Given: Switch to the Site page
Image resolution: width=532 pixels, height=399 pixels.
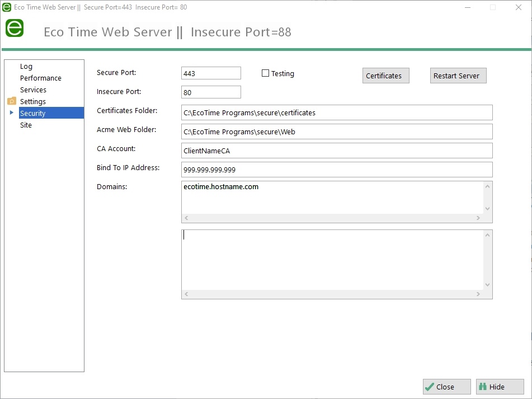Looking at the screenshot, I should coord(26,125).
